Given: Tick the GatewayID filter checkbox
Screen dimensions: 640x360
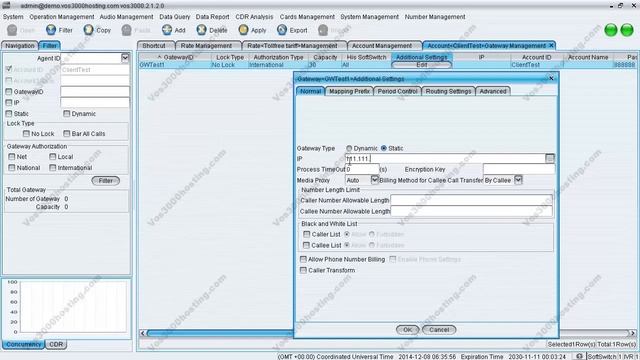Looking at the screenshot, I should pos(9,91).
